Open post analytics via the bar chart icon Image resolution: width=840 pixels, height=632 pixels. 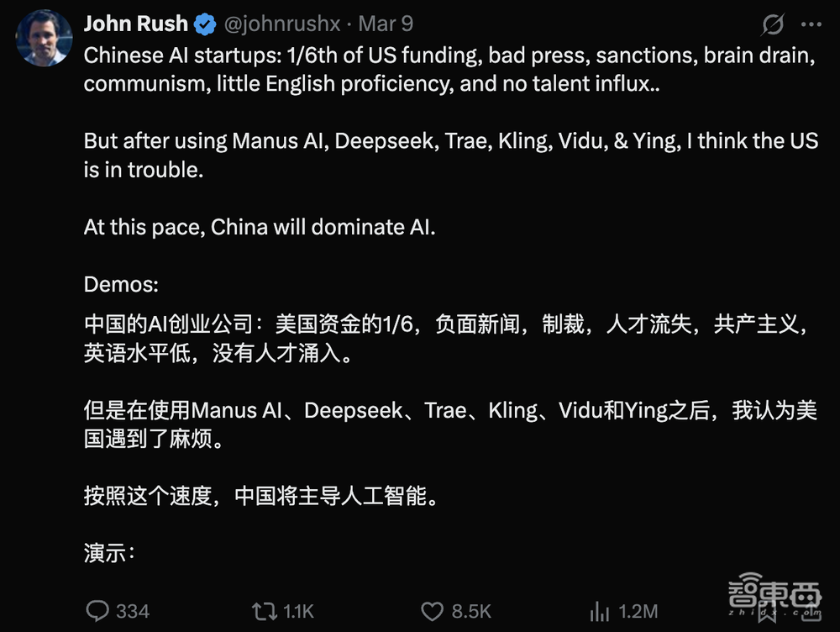[x=598, y=613]
